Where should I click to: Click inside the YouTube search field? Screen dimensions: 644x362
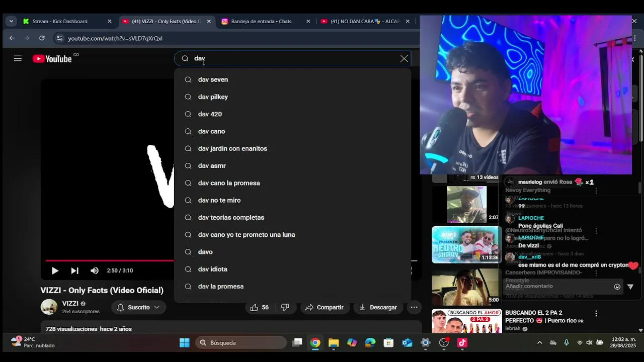[292, 58]
